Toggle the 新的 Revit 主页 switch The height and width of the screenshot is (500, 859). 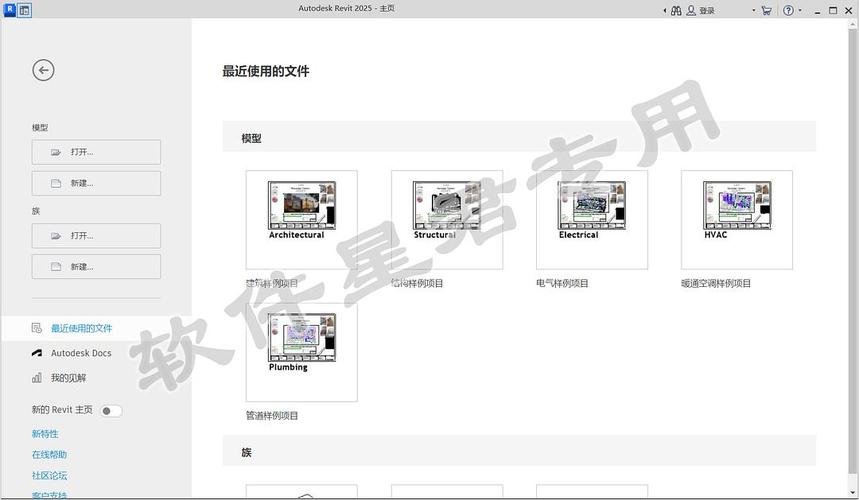tap(110, 410)
